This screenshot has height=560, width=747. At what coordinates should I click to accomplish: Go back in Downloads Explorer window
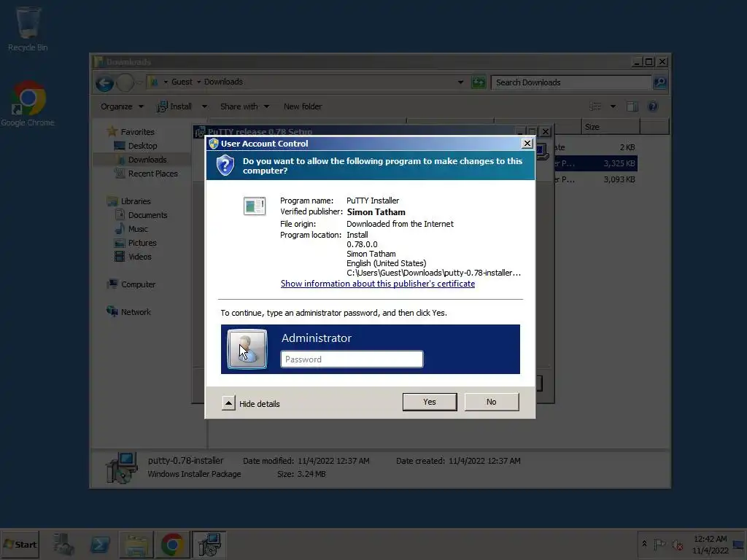pyautogui.click(x=104, y=83)
